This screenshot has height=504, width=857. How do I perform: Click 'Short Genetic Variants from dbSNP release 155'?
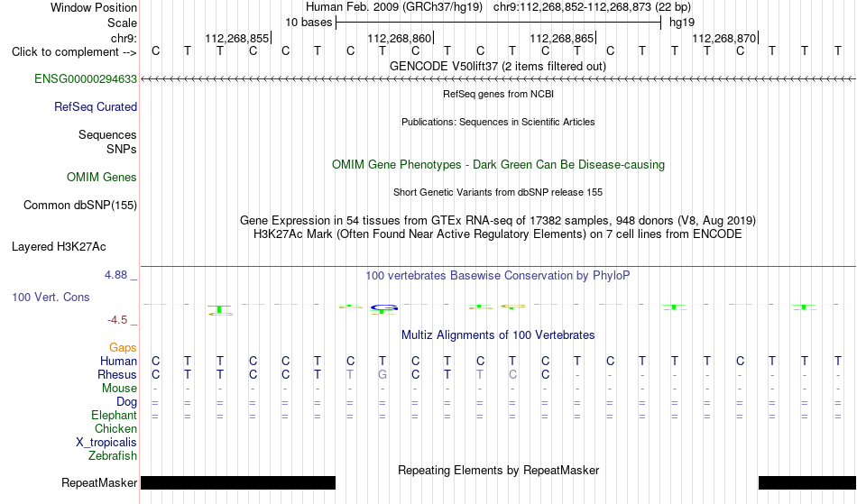498,192
